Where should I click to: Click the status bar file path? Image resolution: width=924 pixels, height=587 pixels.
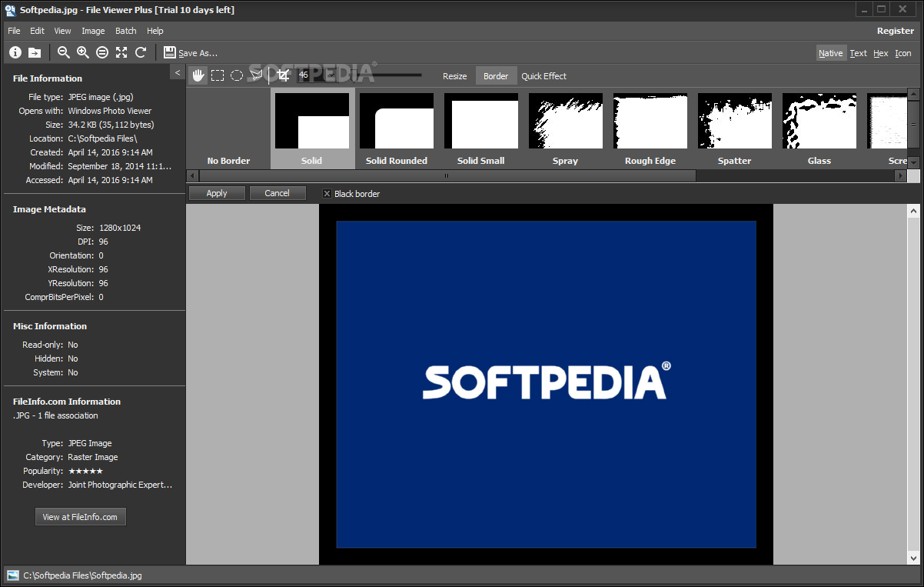coord(82,575)
